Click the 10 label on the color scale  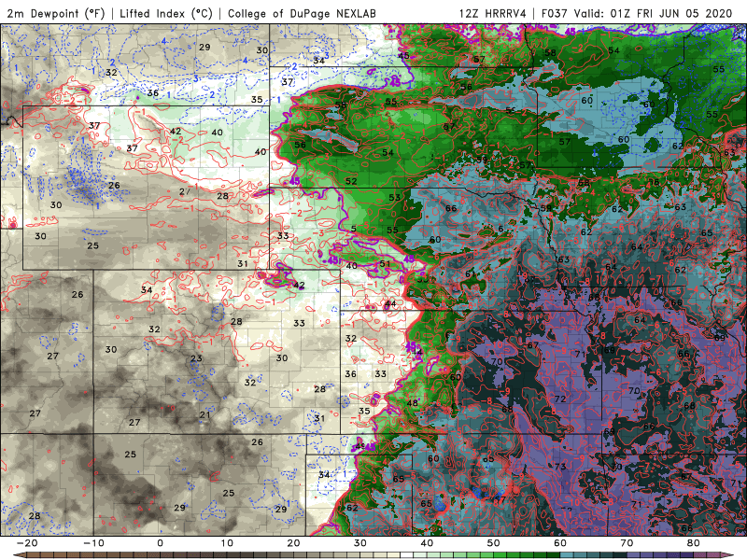227,543
